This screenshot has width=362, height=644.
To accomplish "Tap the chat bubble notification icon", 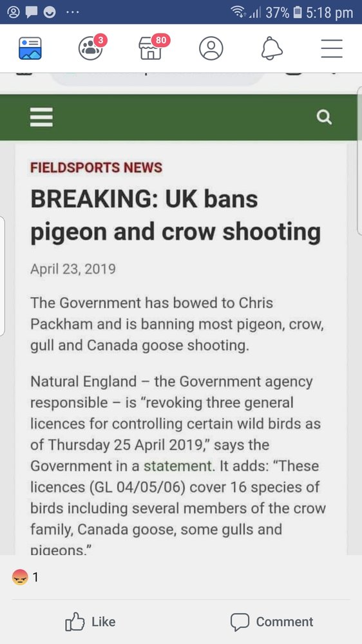I will tap(31, 13).
